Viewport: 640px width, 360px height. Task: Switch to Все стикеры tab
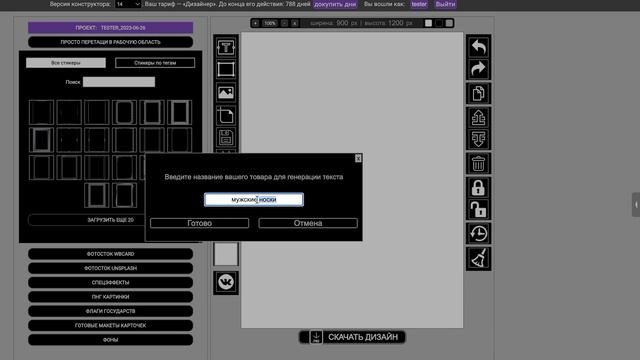[x=66, y=63]
